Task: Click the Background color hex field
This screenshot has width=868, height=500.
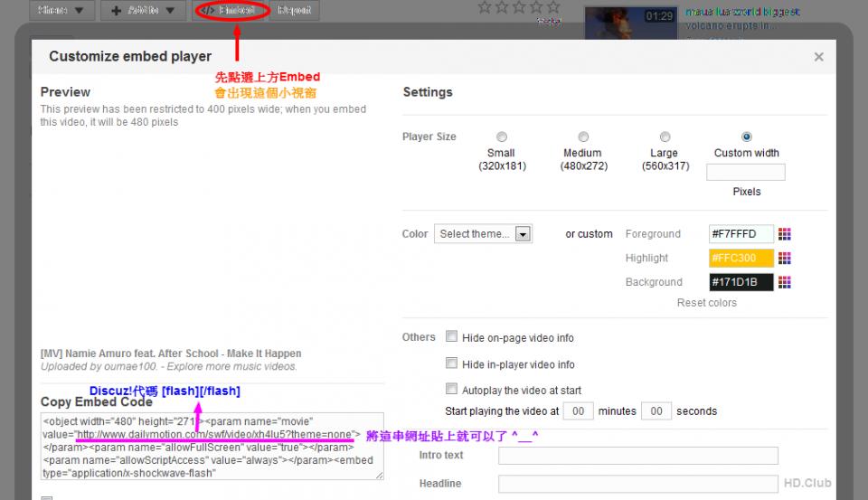Action: tap(741, 282)
